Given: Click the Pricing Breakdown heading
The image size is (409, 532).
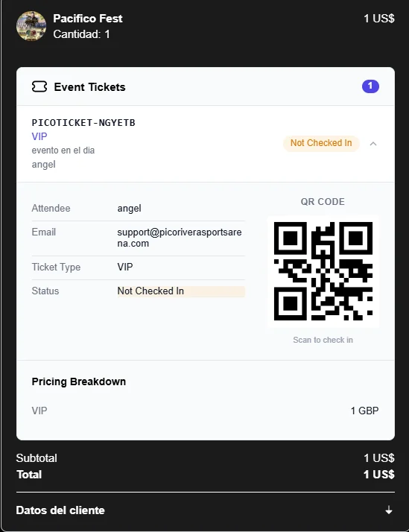Looking at the screenshot, I should point(79,381).
